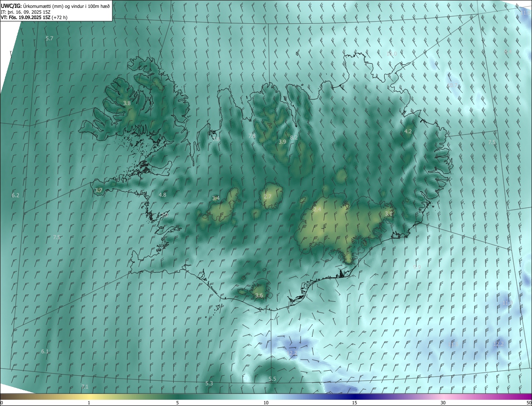532x406 pixels.
Task: Click the 8.2 value label on the map
Action: (294, 137)
